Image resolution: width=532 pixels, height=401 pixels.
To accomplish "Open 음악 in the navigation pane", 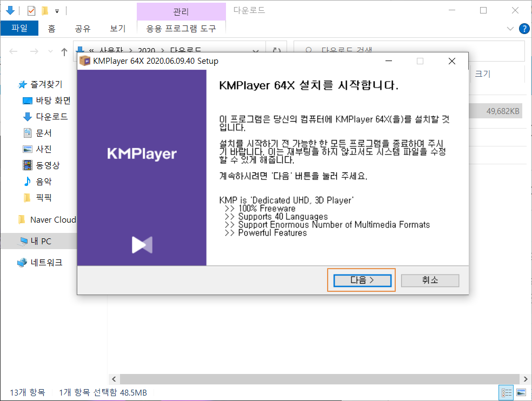I will pos(44,182).
